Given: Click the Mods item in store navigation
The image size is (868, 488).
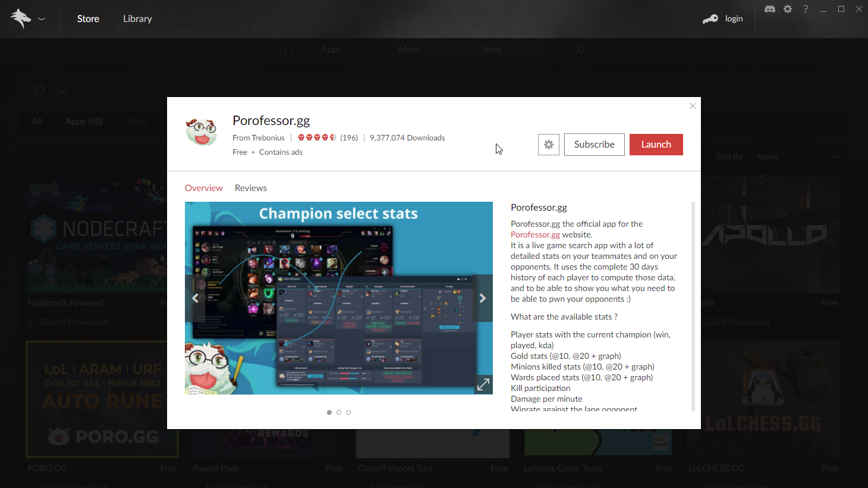Looking at the screenshot, I should tap(409, 49).
